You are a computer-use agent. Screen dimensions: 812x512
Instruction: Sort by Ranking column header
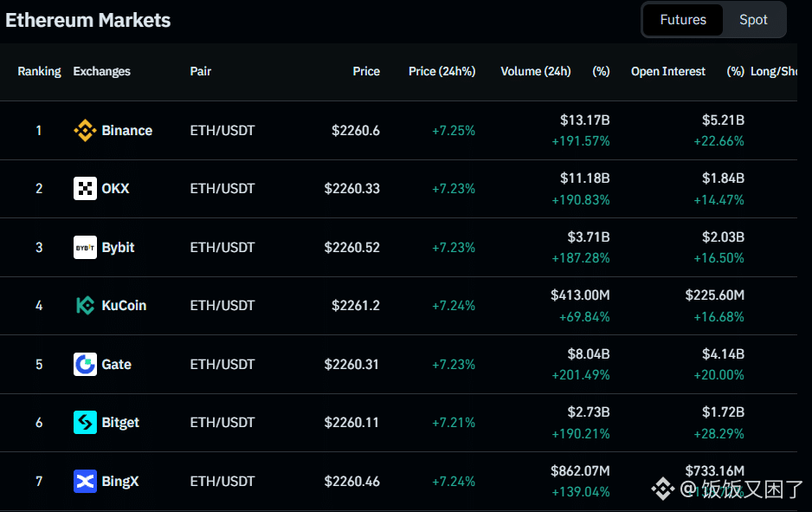[x=39, y=72]
